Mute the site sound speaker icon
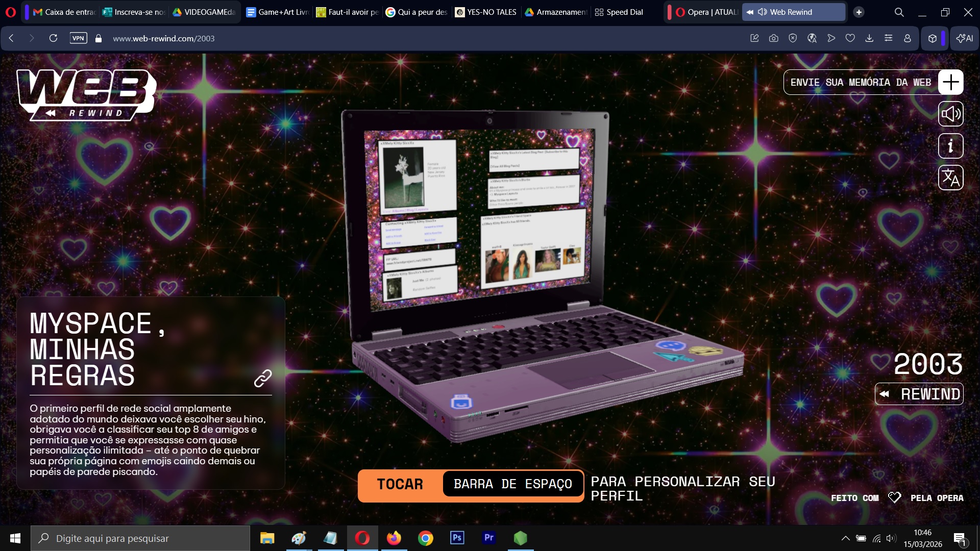 pyautogui.click(x=950, y=114)
